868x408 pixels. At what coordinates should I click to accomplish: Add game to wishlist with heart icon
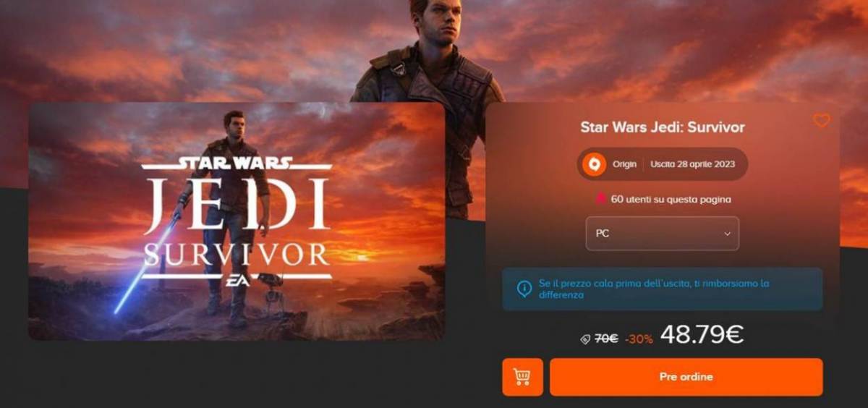click(x=821, y=121)
